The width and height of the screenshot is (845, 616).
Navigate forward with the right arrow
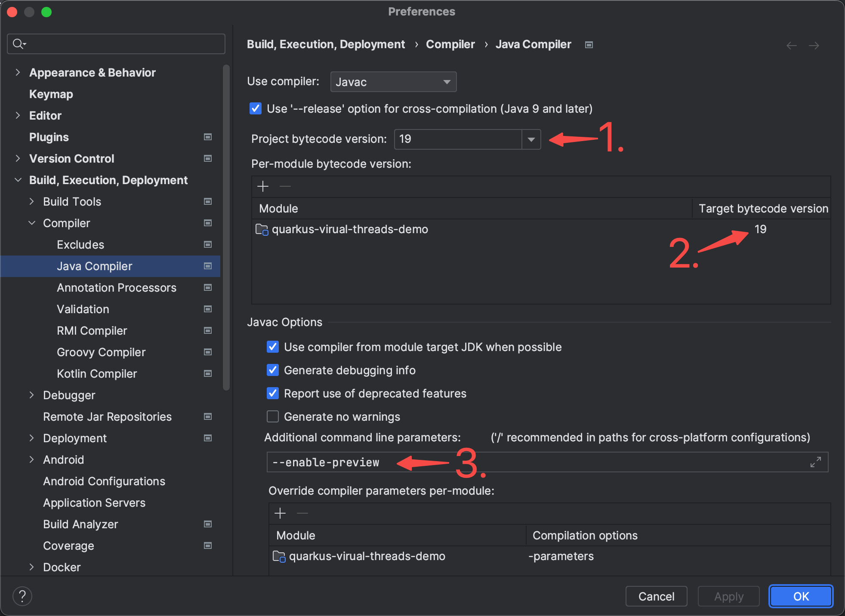coord(814,45)
